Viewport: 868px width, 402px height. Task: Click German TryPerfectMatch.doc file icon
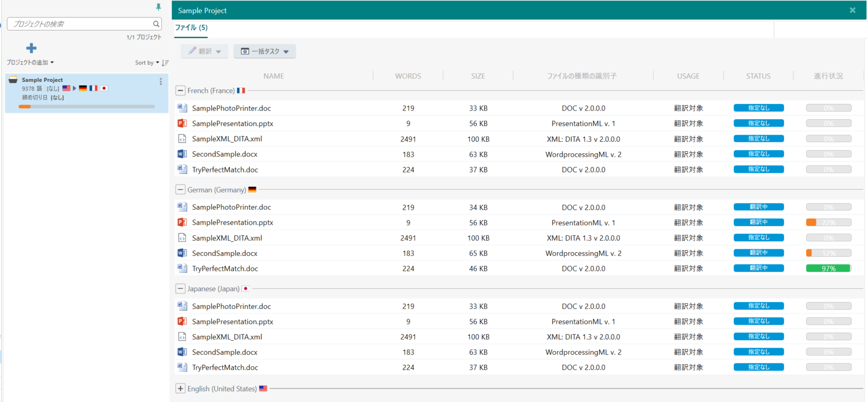[182, 268]
